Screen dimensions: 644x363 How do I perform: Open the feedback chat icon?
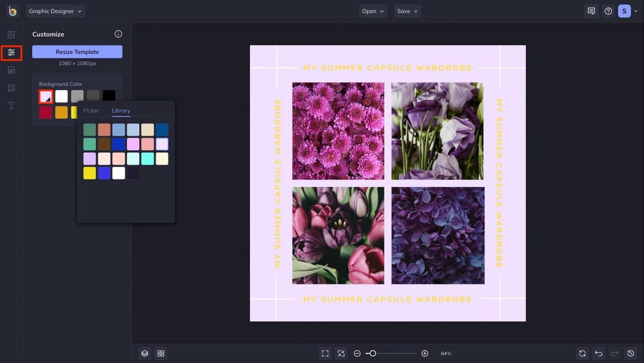tap(591, 11)
